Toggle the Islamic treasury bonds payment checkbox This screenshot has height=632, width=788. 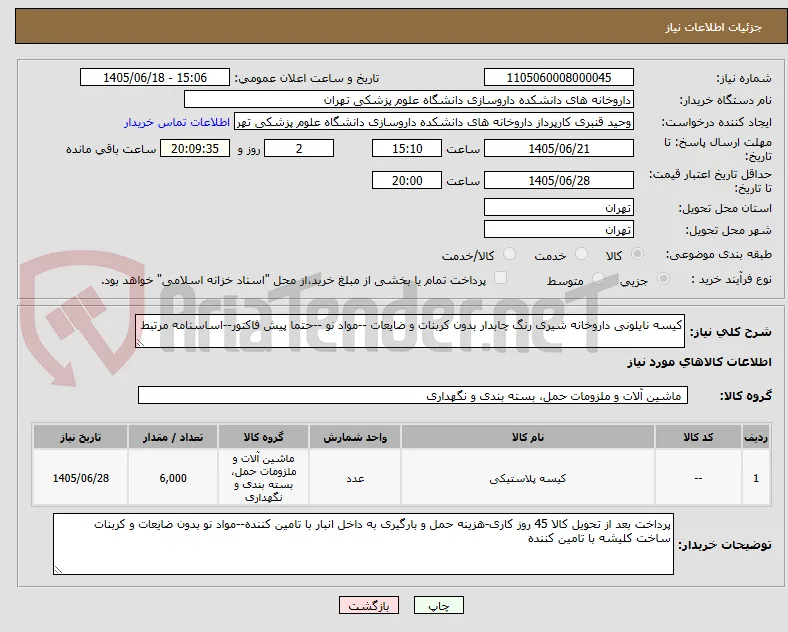coord(501,278)
